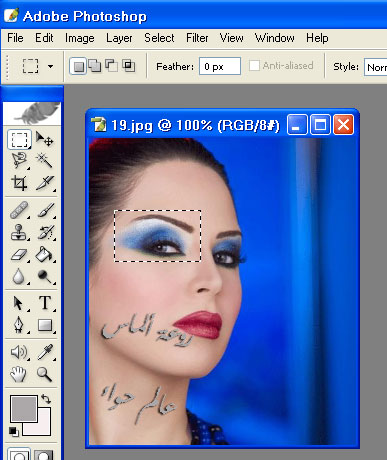The height and width of the screenshot is (460, 387).
Task: Select the Clone Stamp tool
Action: (x=19, y=232)
